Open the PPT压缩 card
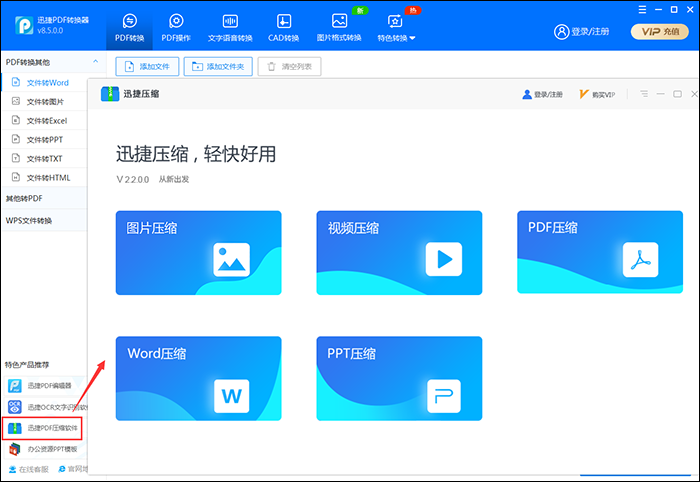The height and width of the screenshot is (482, 700). (399, 378)
